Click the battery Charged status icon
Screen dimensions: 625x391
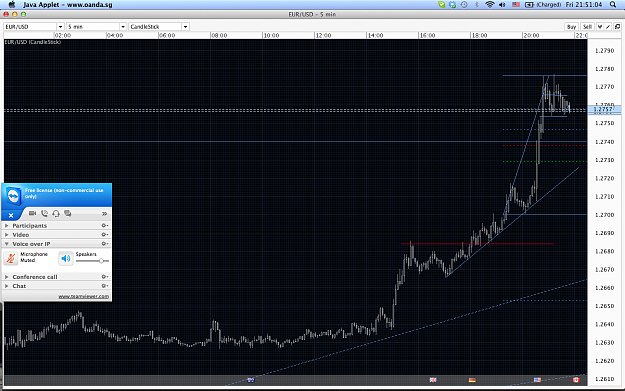click(x=543, y=5)
